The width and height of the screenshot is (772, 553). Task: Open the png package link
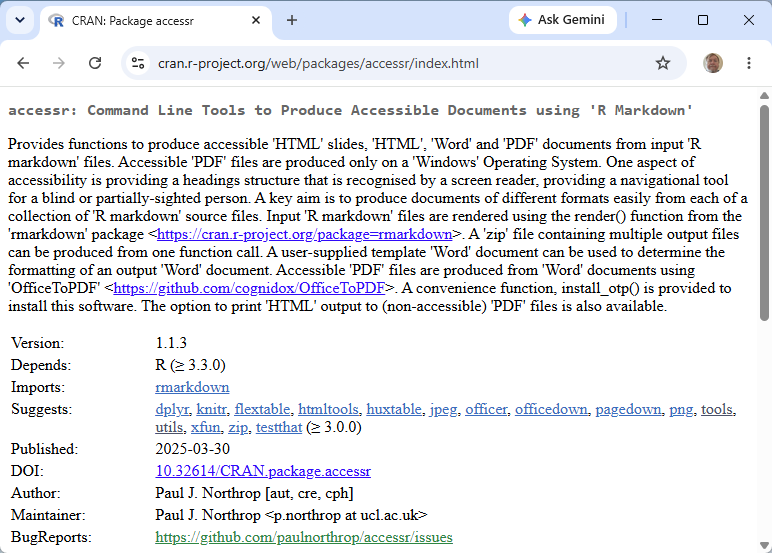click(x=681, y=409)
